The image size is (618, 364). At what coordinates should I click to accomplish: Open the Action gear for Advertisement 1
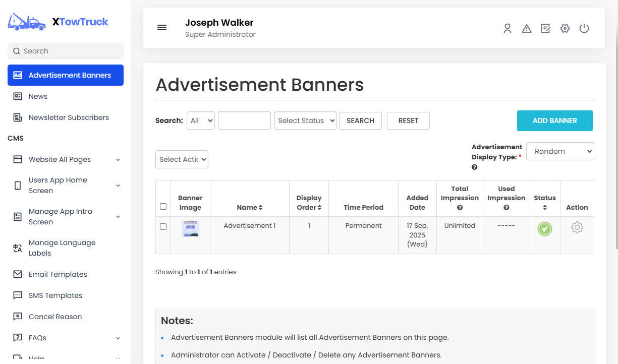pos(577,228)
